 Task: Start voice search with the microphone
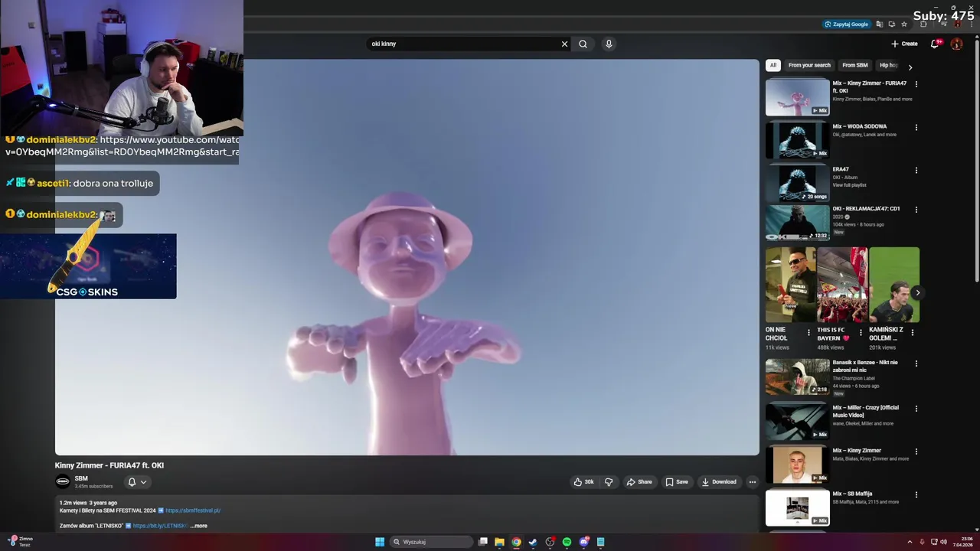(x=609, y=44)
